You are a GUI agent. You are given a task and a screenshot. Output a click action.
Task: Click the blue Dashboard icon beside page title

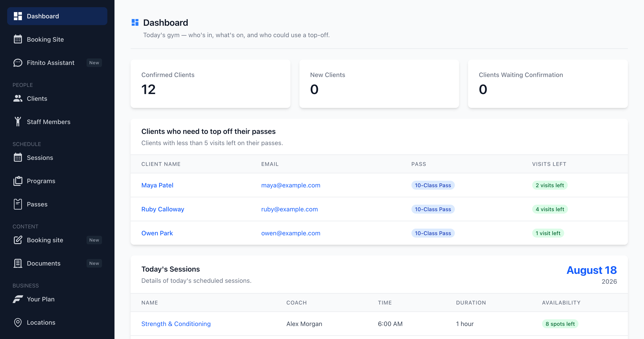[135, 23]
